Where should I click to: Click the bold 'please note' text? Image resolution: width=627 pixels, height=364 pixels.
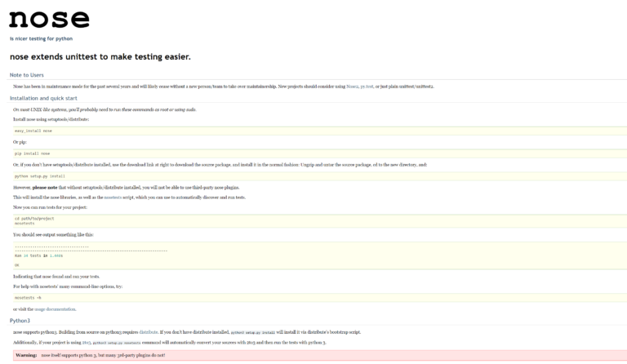[45, 188]
